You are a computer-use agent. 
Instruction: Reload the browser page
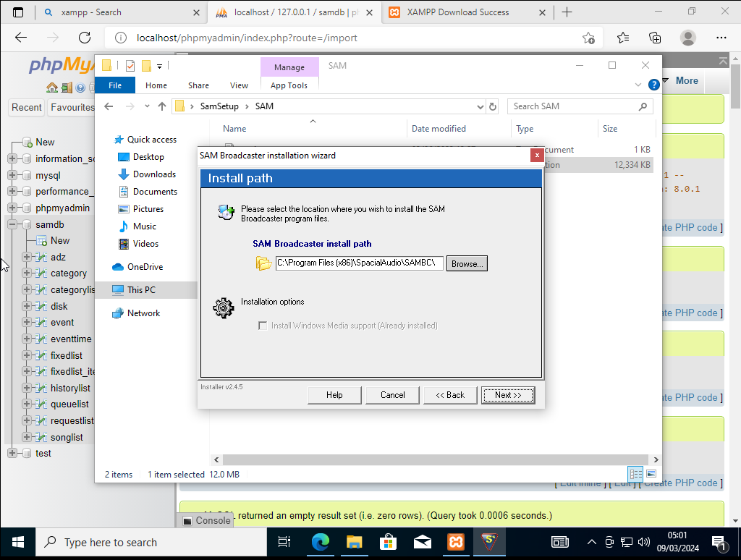click(x=85, y=38)
